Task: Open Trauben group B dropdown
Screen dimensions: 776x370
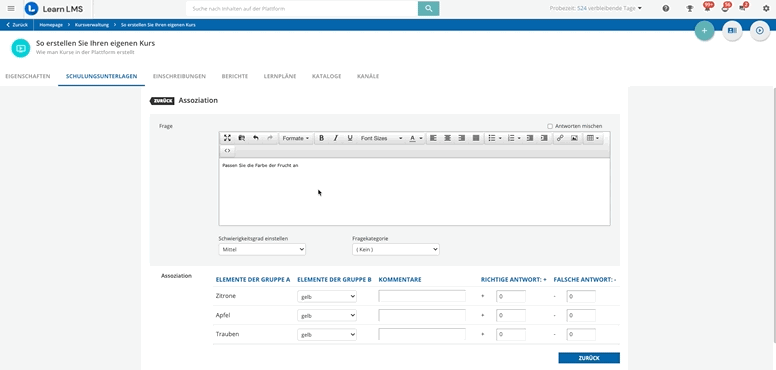Action: click(x=327, y=334)
